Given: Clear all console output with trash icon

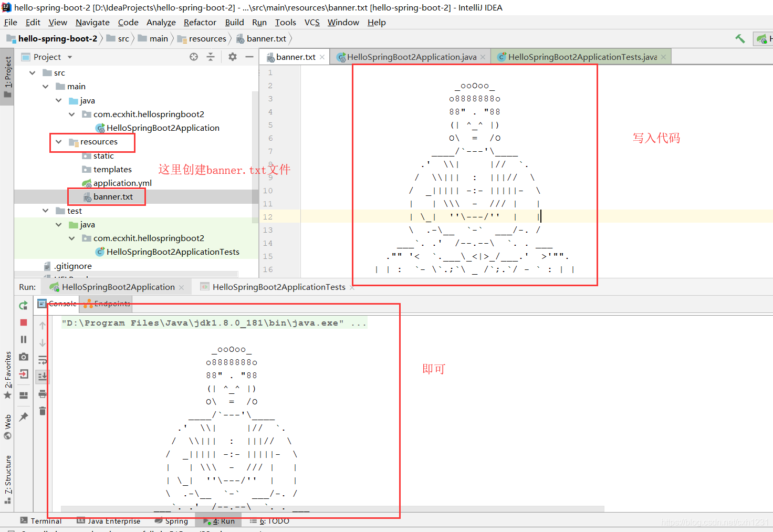Looking at the screenshot, I should pyautogui.click(x=43, y=411).
